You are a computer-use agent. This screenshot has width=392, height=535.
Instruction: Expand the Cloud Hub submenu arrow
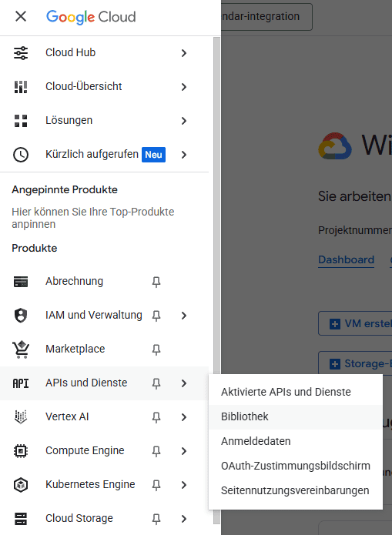[x=184, y=53]
